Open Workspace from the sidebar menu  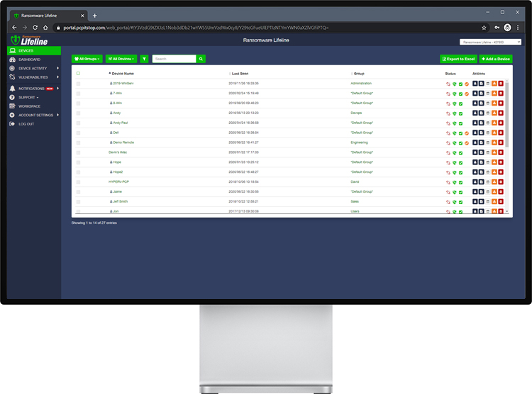[29, 106]
